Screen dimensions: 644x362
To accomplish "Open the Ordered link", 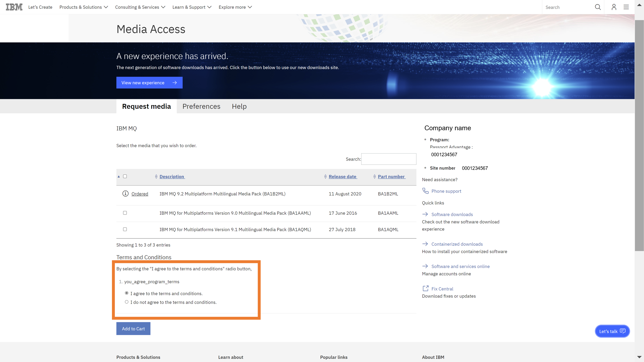I will click(x=140, y=194).
